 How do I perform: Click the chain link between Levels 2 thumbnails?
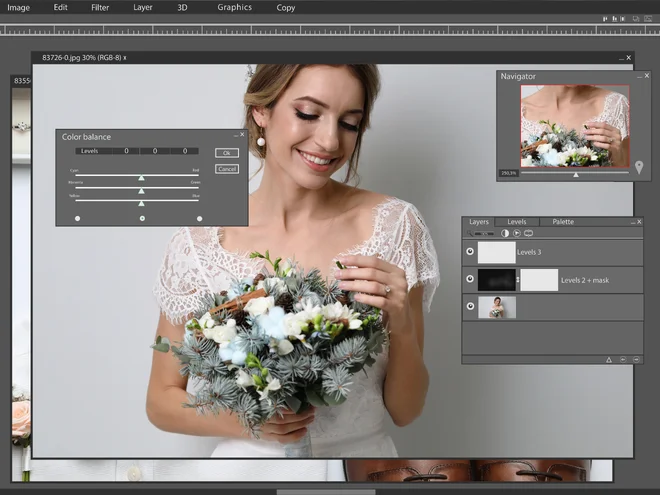(x=518, y=280)
